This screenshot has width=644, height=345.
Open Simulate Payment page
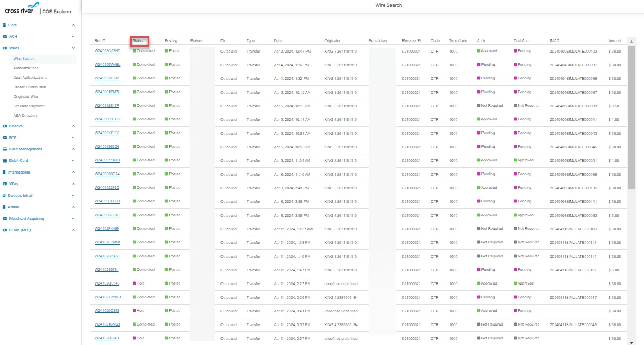point(29,106)
